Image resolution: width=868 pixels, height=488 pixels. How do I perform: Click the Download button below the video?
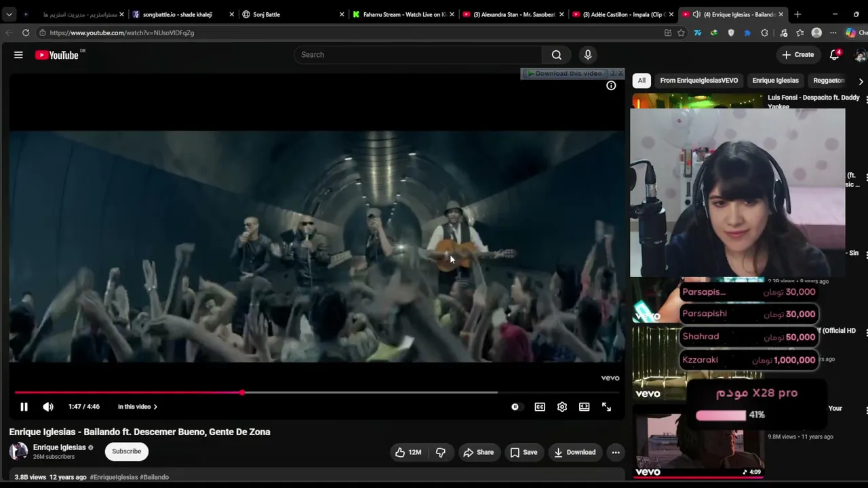(574, 452)
